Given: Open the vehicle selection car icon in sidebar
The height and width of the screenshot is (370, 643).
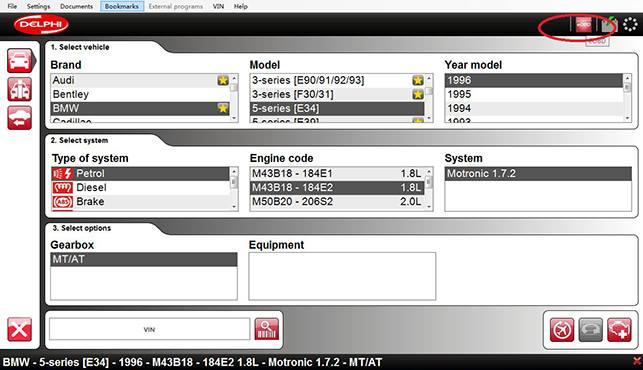Looking at the screenshot, I should coord(19,61).
